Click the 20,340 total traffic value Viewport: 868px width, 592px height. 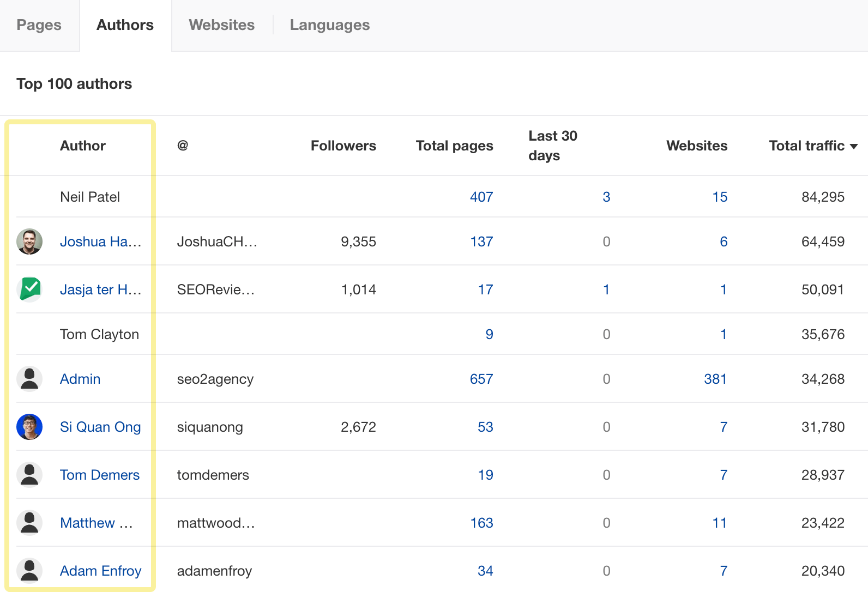tap(823, 571)
